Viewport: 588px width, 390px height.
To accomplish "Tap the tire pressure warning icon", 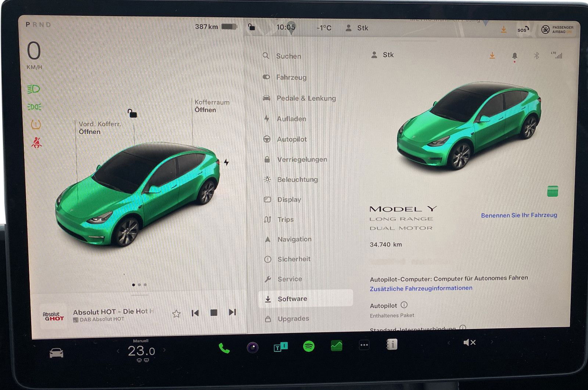I will click(x=35, y=125).
